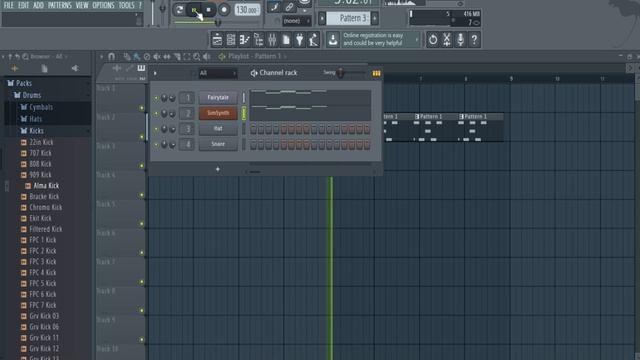Open help with question mark icon
The image size is (640, 360).
click(x=474, y=40)
